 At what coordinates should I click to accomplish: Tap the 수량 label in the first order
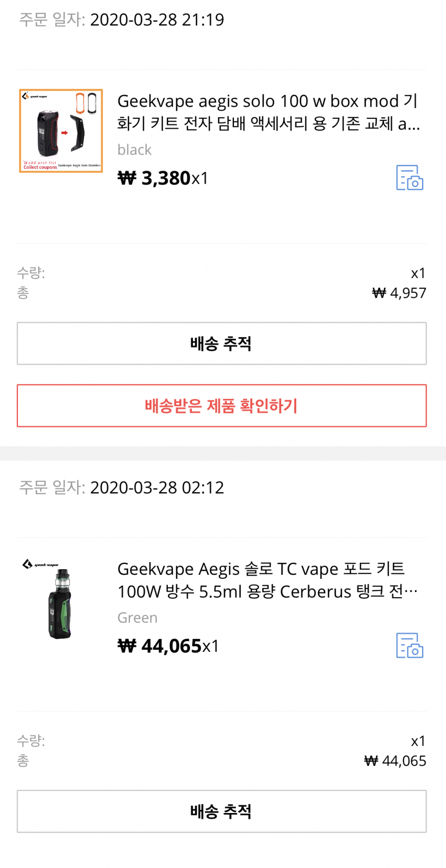pyautogui.click(x=31, y=273)
